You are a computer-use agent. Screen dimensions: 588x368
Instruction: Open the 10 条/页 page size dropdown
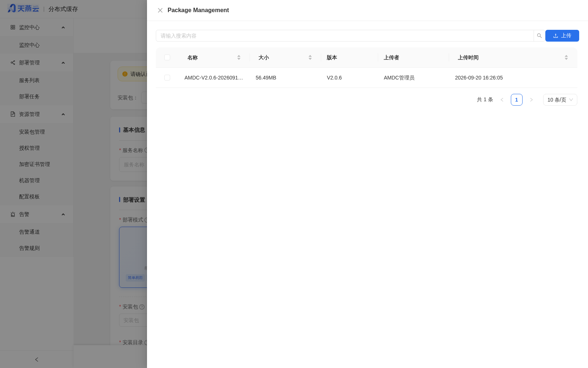560,100
